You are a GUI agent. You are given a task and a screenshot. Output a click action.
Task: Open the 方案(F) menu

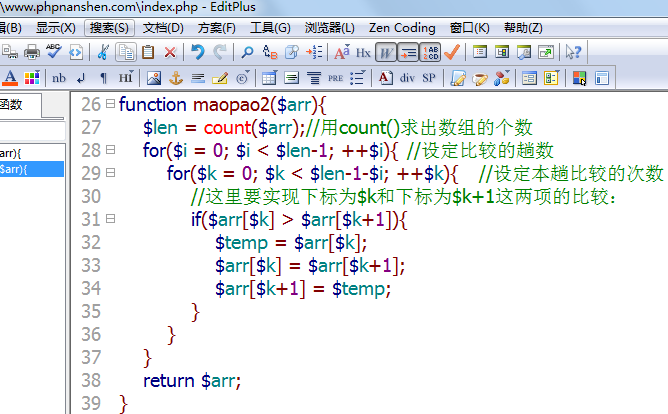click(x=216, y=28)
